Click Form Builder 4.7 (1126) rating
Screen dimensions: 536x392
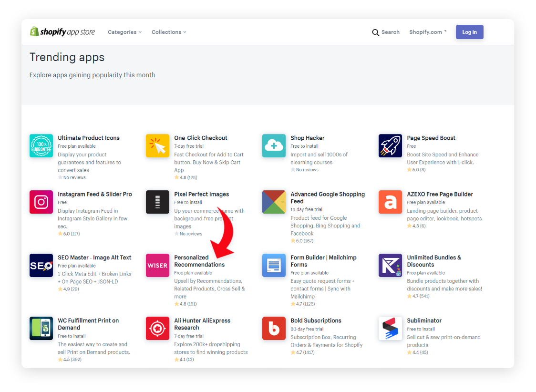tap(303, 304)
